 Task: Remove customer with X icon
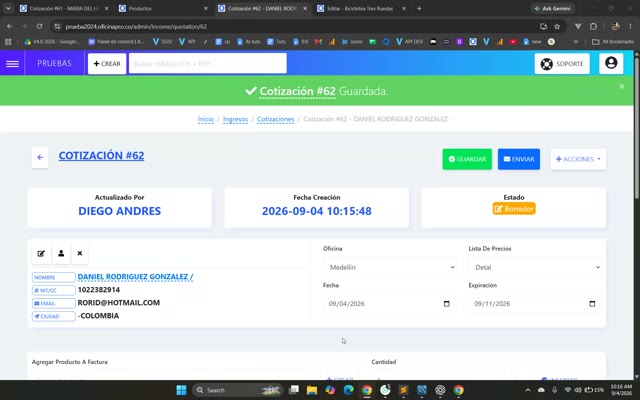pyautogui.click(x=80, y=253)
